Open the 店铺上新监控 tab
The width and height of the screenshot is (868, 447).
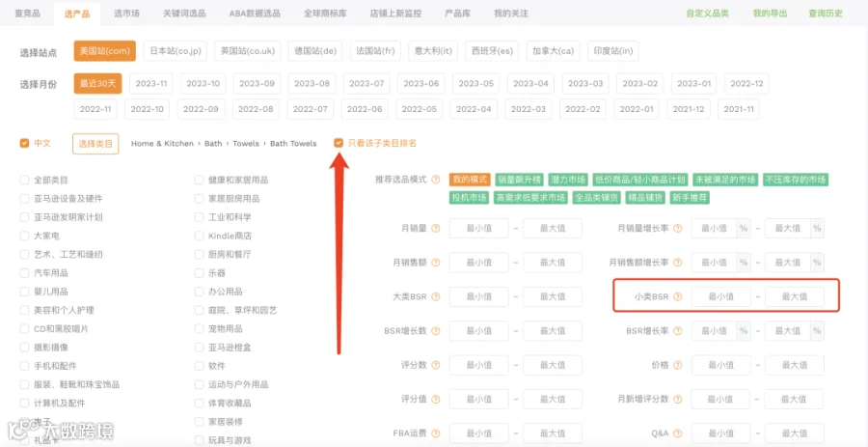[x=395, y=14]
